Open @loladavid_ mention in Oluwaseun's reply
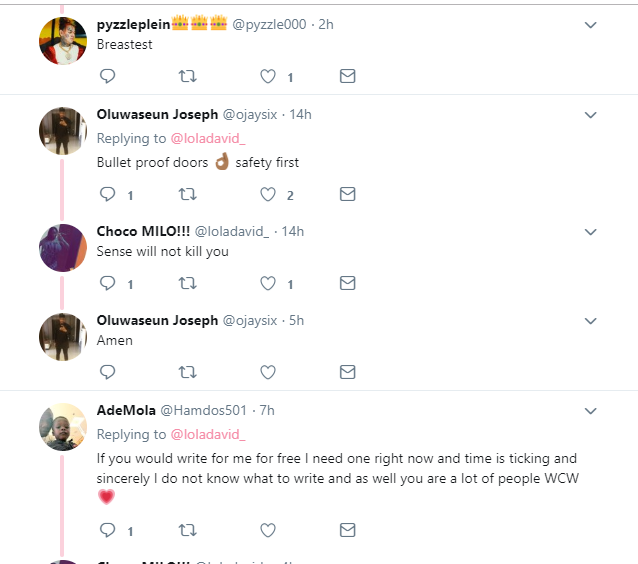 coord(208,139)
